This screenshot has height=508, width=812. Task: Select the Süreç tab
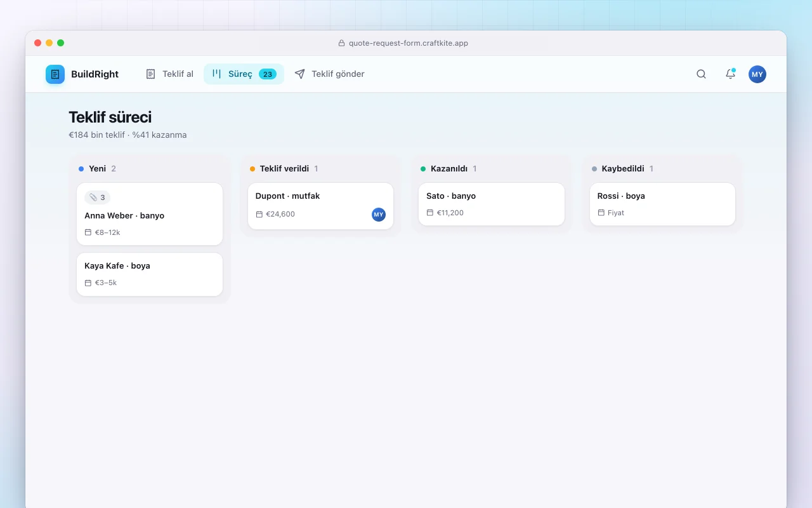coord(244,74)
